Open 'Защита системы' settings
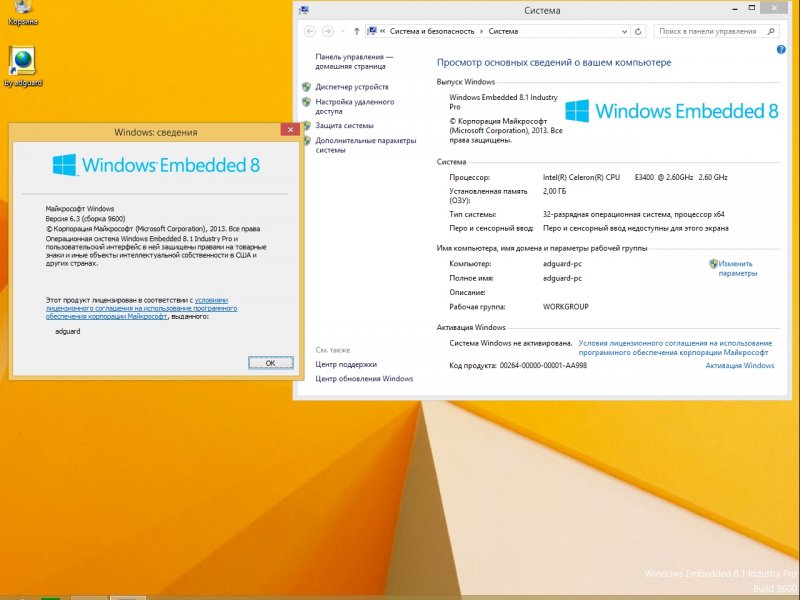The height and width of the screenshot is (600, 800). pos(344,126)
